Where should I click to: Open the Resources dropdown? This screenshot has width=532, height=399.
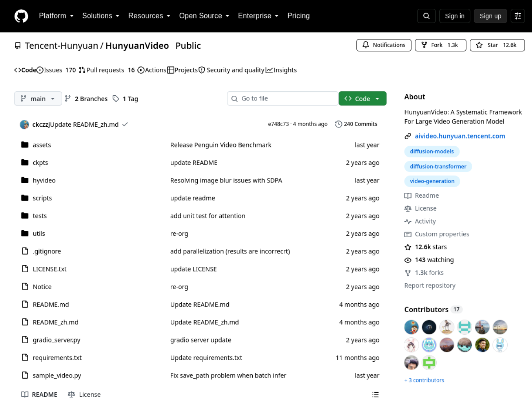click(149, 16)
